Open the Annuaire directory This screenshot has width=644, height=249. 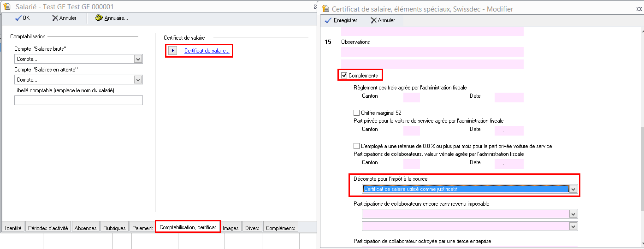[111, 18]
